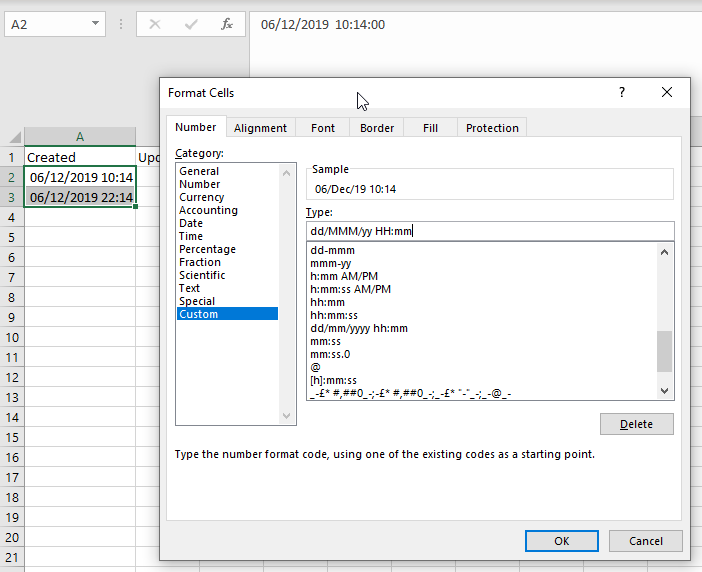Choose the h:mm:ss AM/PM format code
The width and height of the screenshot is (702, 572).
482,289
